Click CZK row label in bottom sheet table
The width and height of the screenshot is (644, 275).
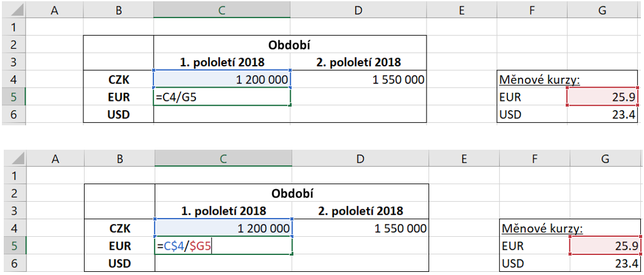tap(119, 229)
